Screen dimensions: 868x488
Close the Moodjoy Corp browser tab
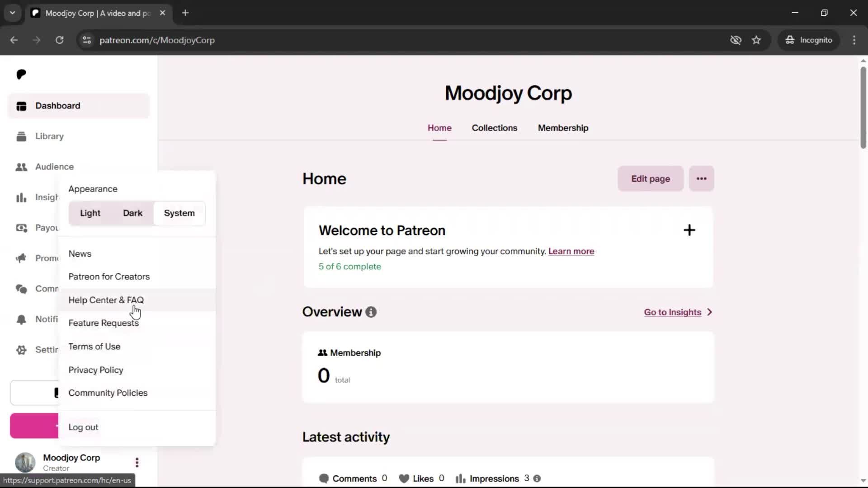163,13
